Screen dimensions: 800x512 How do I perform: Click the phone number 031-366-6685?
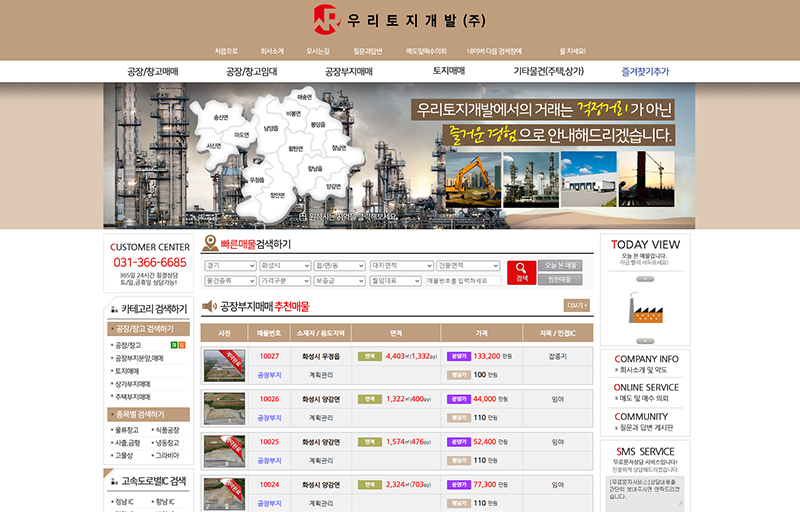coord(150,262)
